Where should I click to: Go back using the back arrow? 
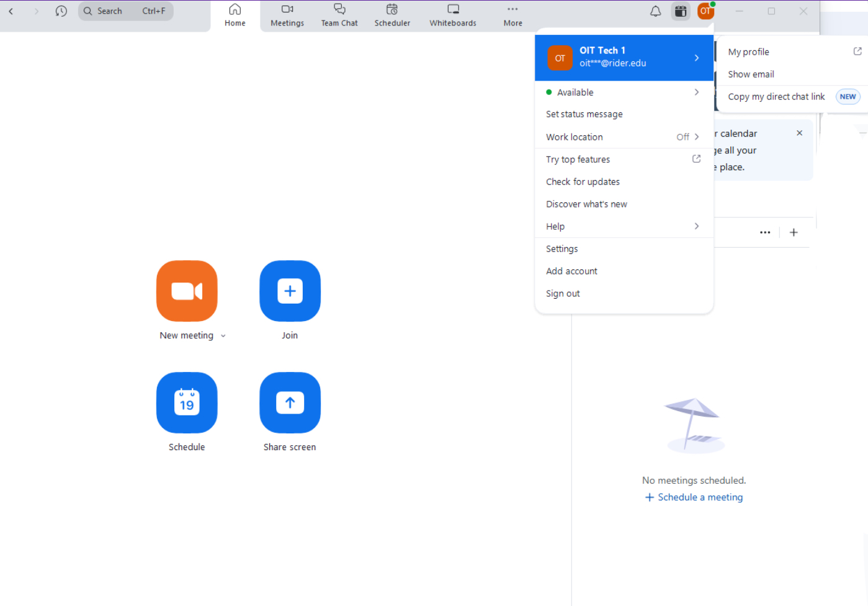(11, 11)
